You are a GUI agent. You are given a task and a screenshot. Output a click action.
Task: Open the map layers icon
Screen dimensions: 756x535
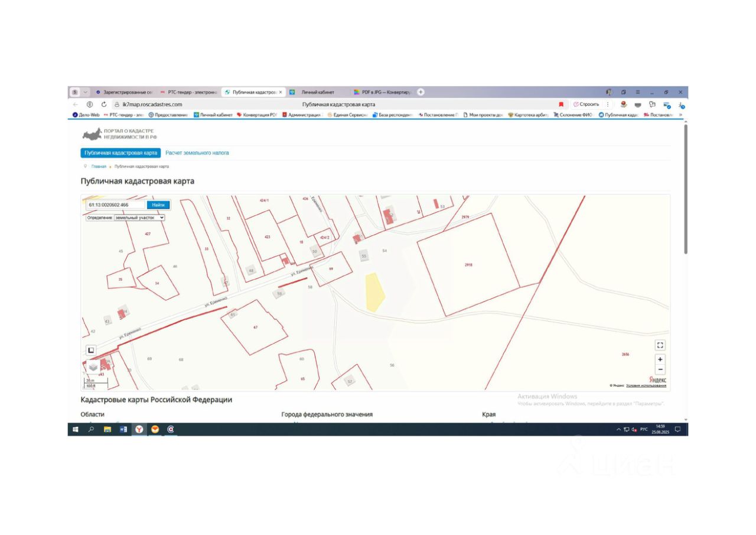point(93,367)
